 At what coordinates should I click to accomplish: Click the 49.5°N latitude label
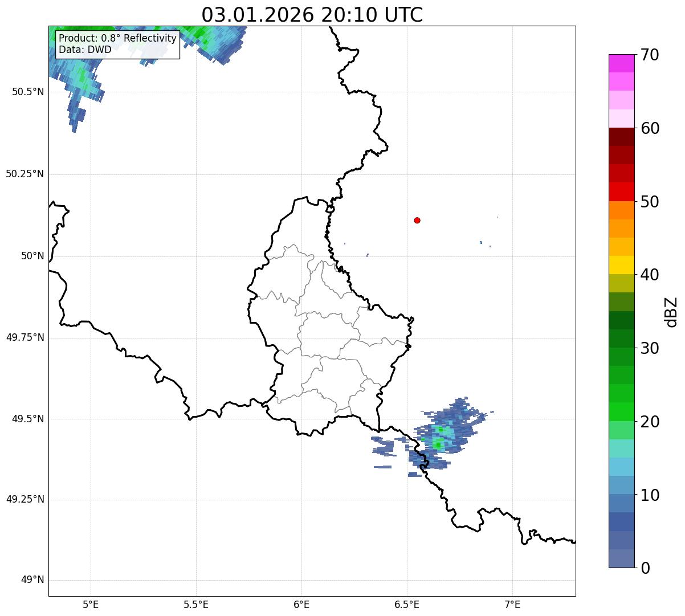pyautogui.click(x=28, y=419)
